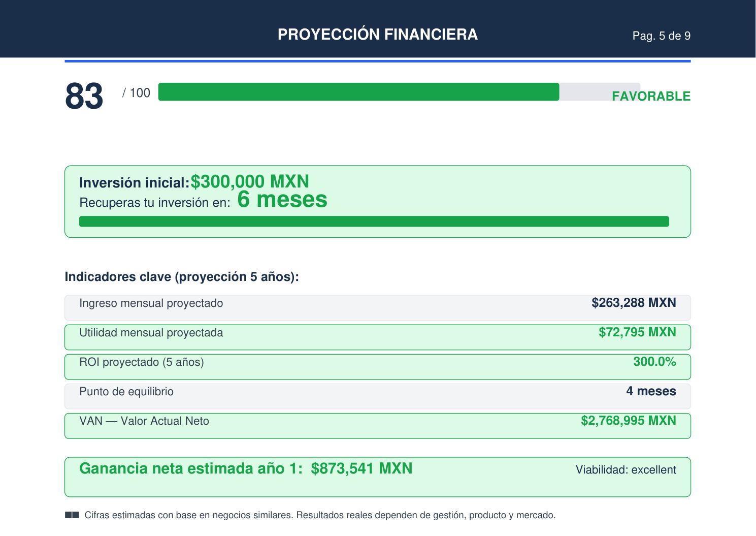Click 'Recuperas tu inversión en:' text
The width and height of the screenshot is (756, 536).
(x=155, y=203)
